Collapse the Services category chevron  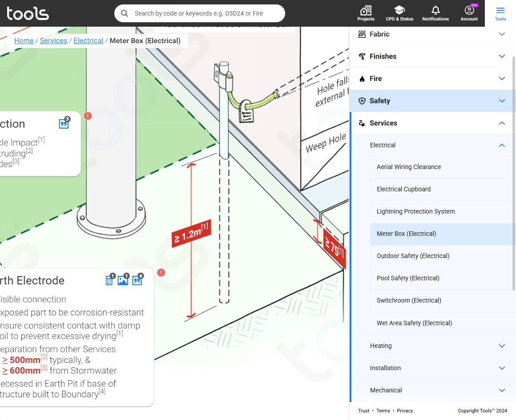[x=502, y=123]
